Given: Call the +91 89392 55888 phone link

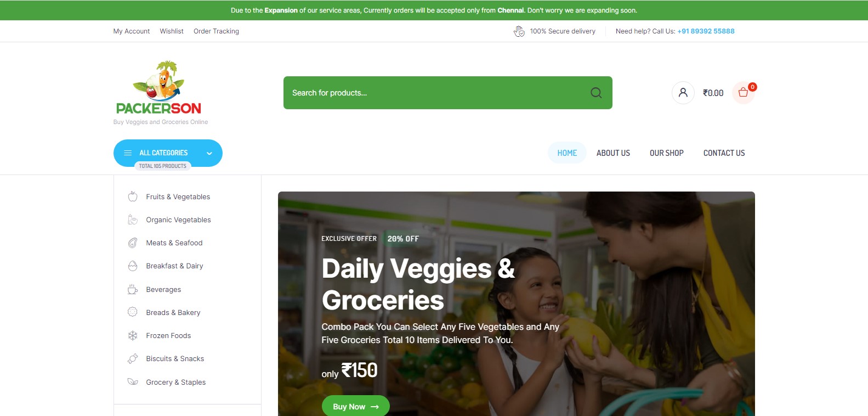Looking at the screenshot, I should click(x=706, y=31).
